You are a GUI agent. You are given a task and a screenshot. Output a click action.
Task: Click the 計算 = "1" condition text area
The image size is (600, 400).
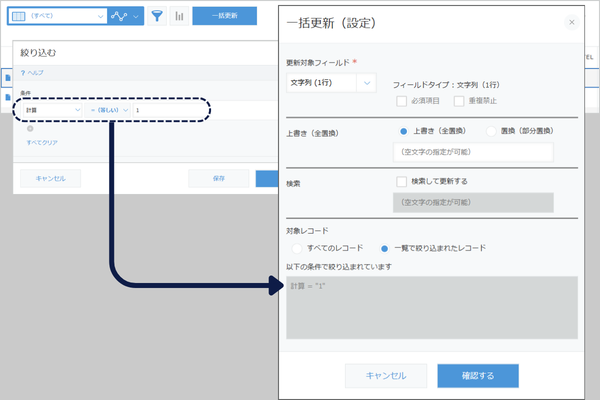(x=432, y=307)
